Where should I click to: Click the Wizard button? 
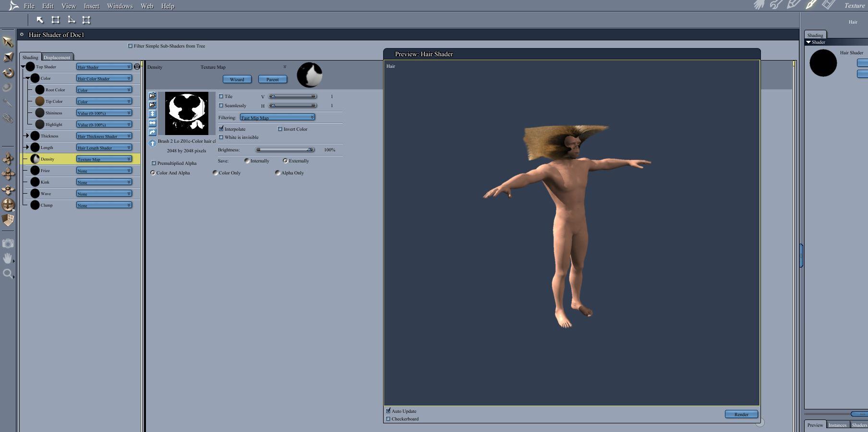237,79
